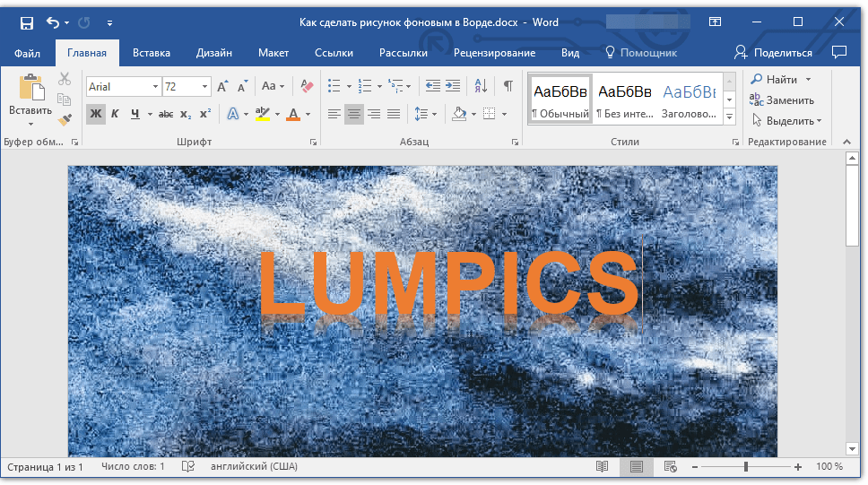Toggle strikethrough formatting
The image size is (868, 485).
[166, 115]
